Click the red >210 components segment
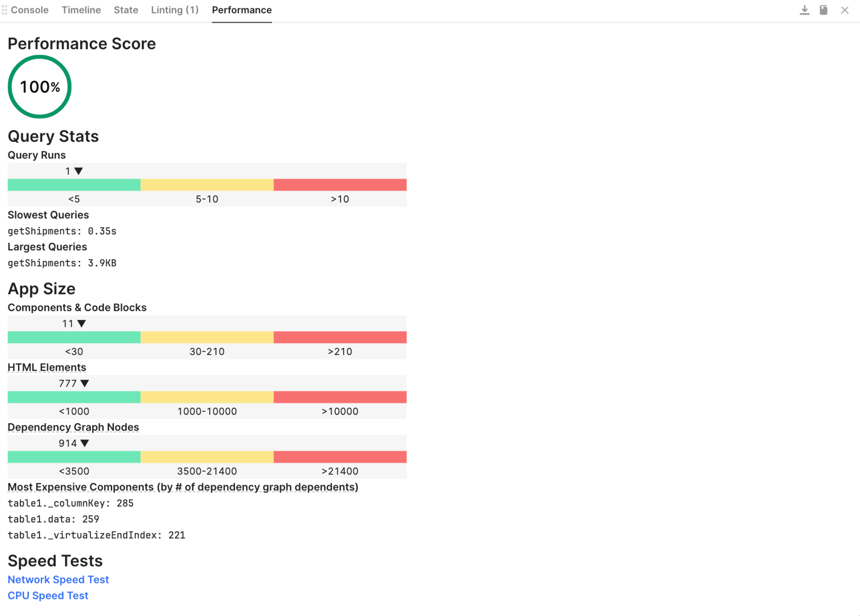Image resolution: width=860 pixels, height=616 pixels. (340, 337)
